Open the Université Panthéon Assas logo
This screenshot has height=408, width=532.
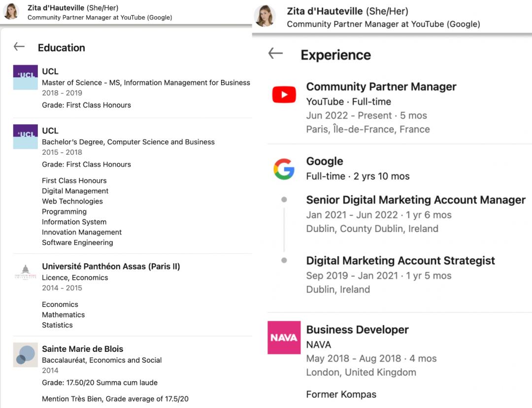tap(25, 272)
